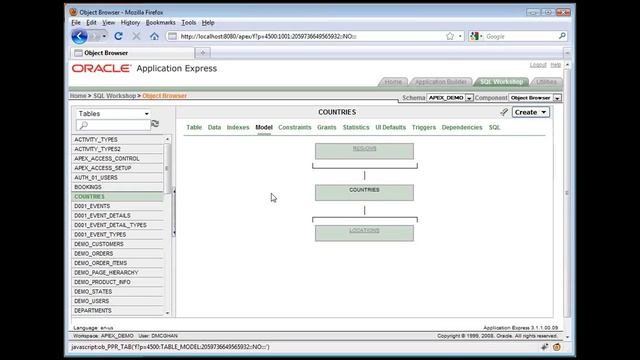Image resolution: width=640 pixels, height=360 pixels.
Task: Select DEPARTMENTS in the table list
Action: pos(118,311)
